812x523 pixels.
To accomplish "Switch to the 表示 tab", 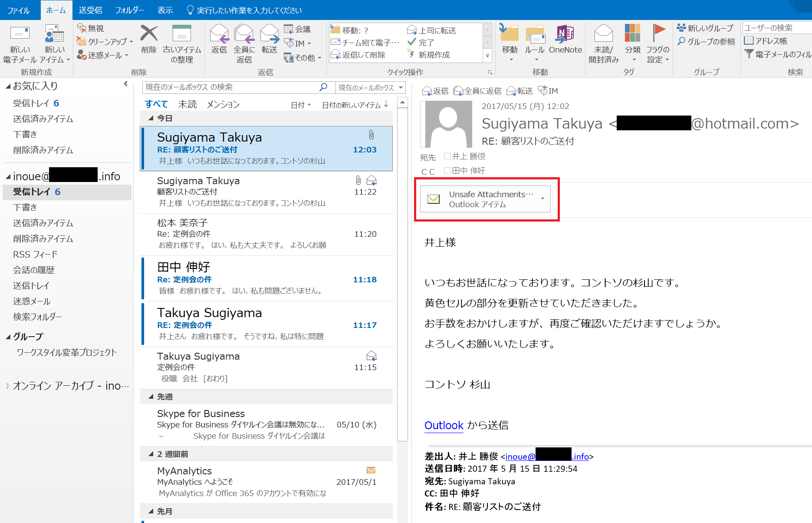I will coord(165,10).
